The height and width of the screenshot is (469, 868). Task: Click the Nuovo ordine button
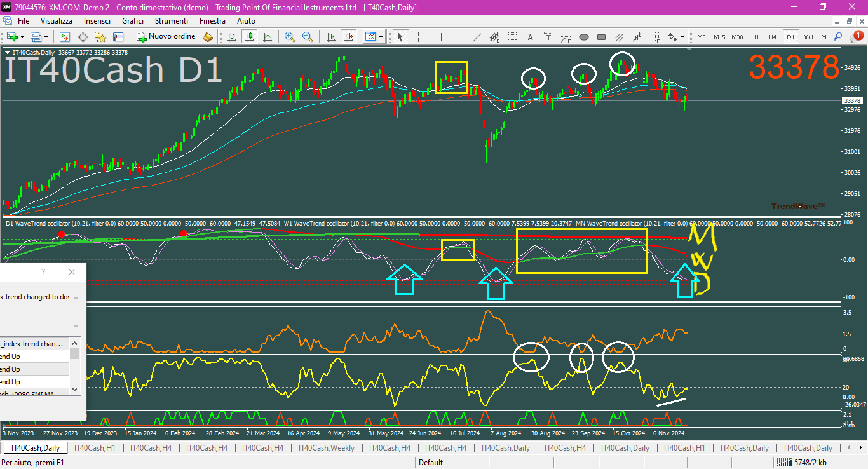(x=166, y=37)
